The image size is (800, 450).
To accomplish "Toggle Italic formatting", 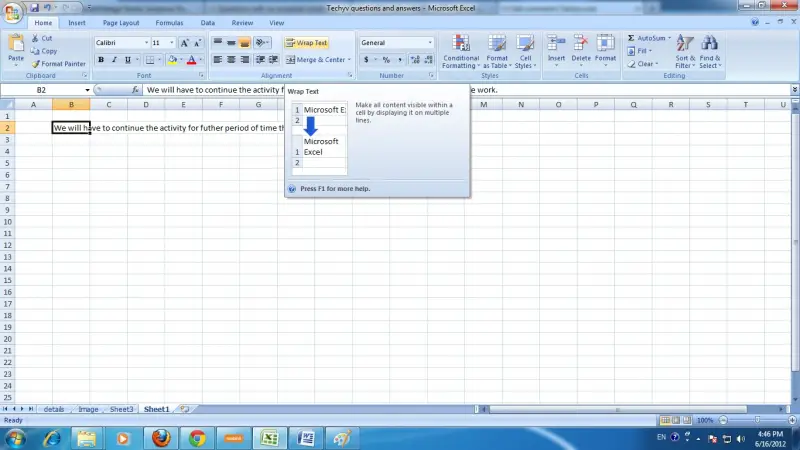I will tap(114, 60).
